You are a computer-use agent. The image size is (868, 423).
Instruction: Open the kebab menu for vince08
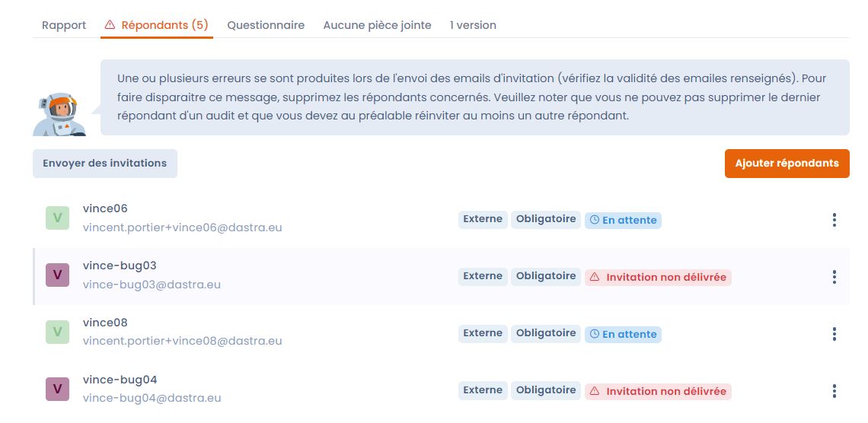834,334
